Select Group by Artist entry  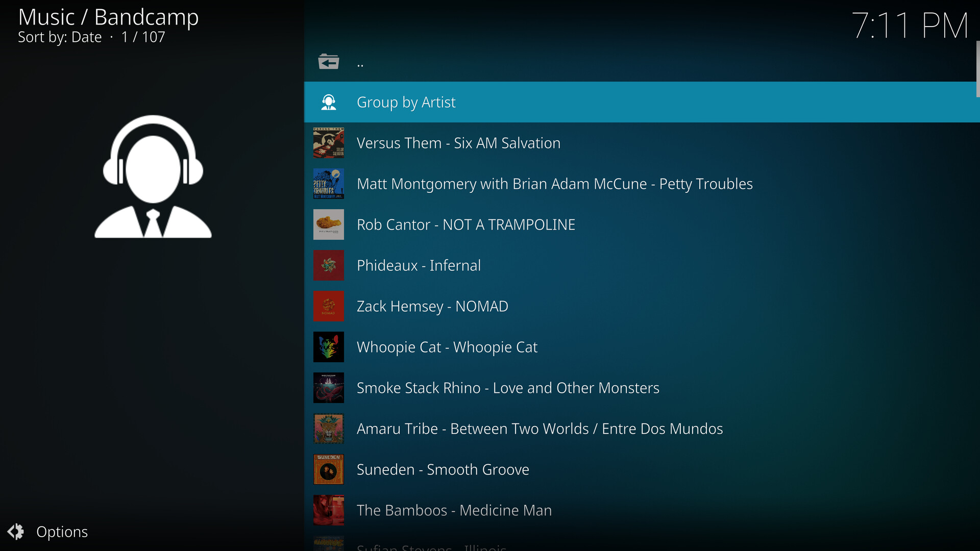[x=406, y=102]
